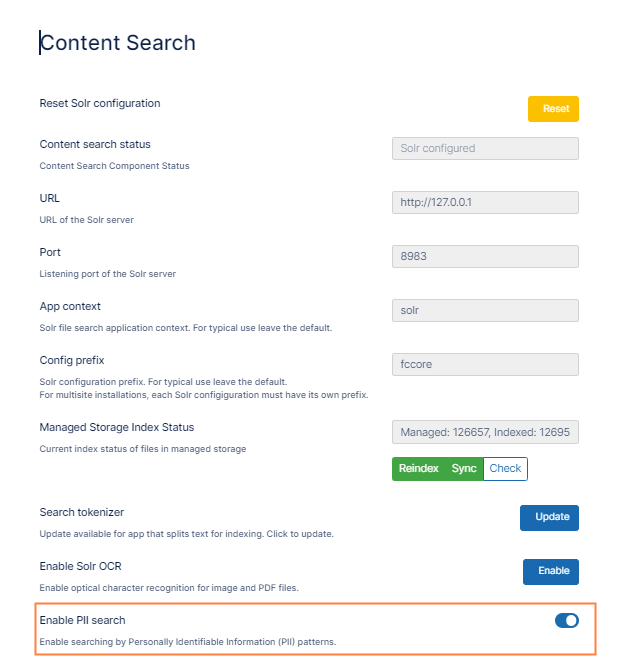Image resolution: width=633 pixels, height=662 pixels.
Task: Click the Port field showing 8983
Action: tap(485, 257)
